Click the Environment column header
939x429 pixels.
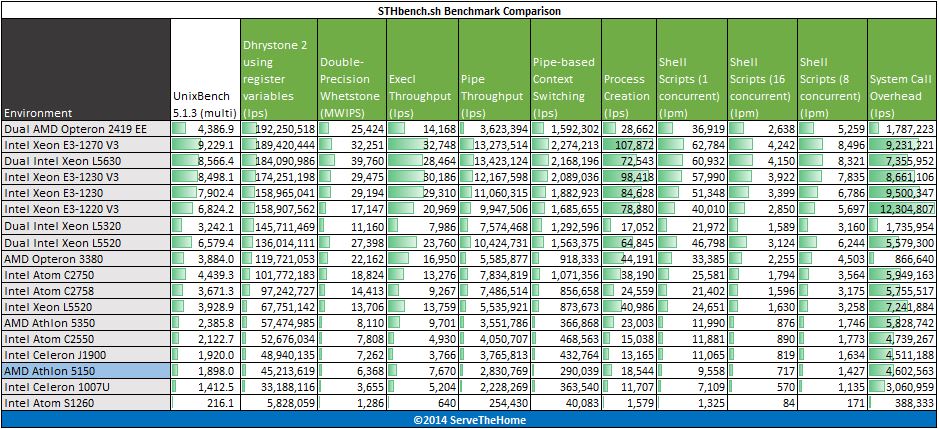click(86, 70)
